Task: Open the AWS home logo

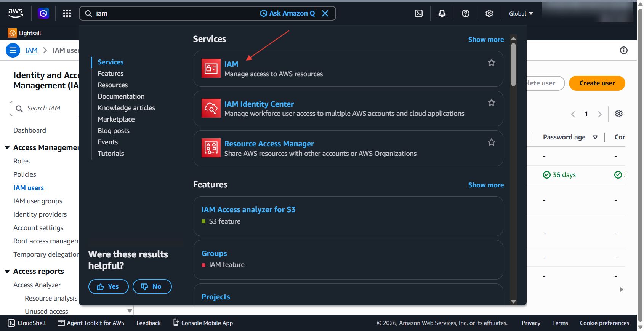Action: [x=16, y=13]
